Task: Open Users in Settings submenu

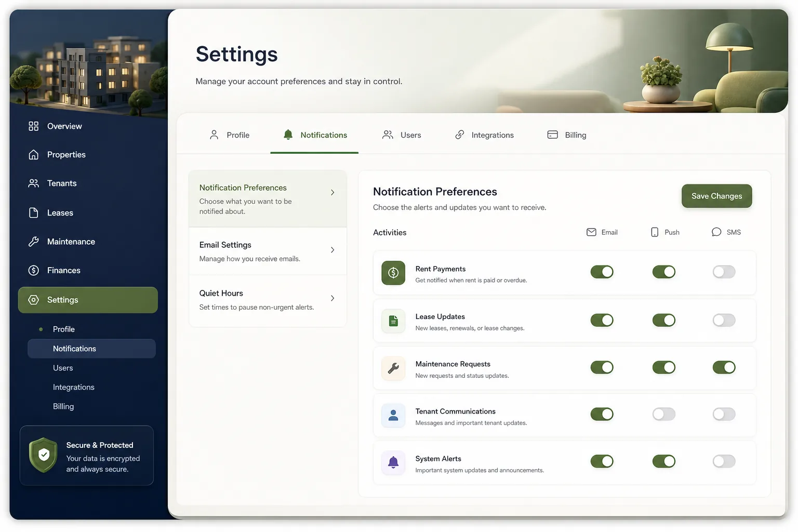Action: (63, 368)
